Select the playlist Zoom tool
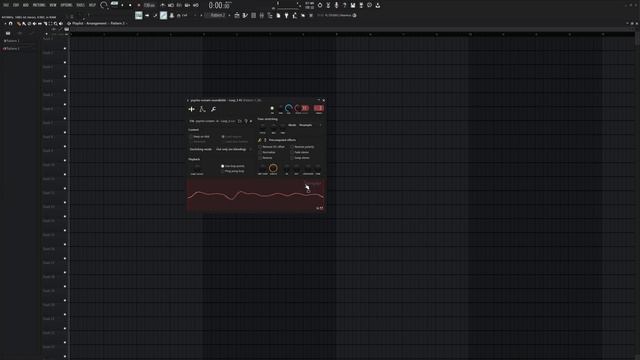 pyautogui.click(x=56, y=24)
